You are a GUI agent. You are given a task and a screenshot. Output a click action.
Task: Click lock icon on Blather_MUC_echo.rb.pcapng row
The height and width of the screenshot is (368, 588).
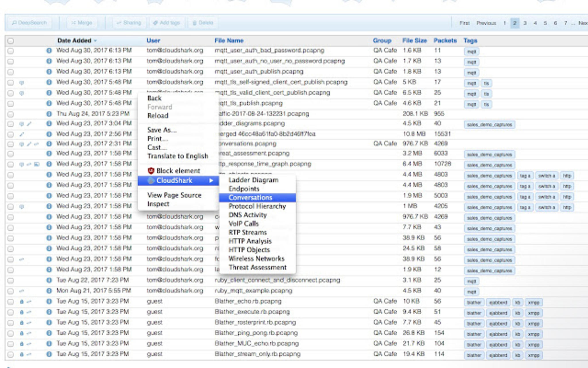click(x=22, y=344)
